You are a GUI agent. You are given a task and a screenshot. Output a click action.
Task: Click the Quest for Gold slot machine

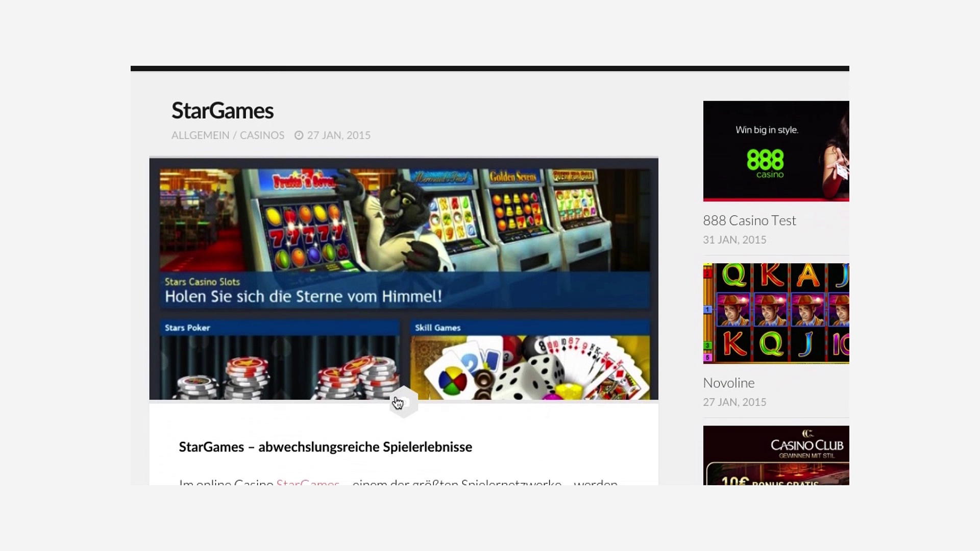[x=577, y=204]
